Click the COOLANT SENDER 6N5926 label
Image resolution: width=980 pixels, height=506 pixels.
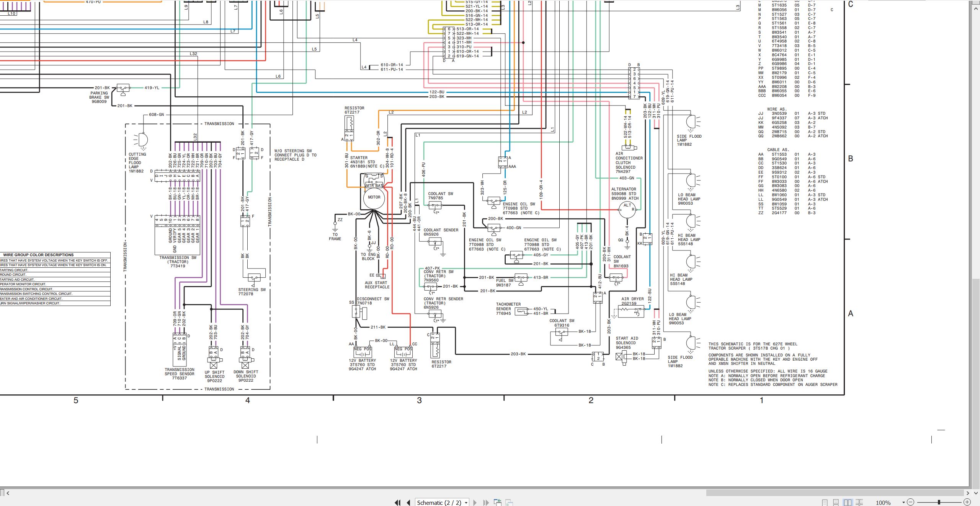(441, 232)
